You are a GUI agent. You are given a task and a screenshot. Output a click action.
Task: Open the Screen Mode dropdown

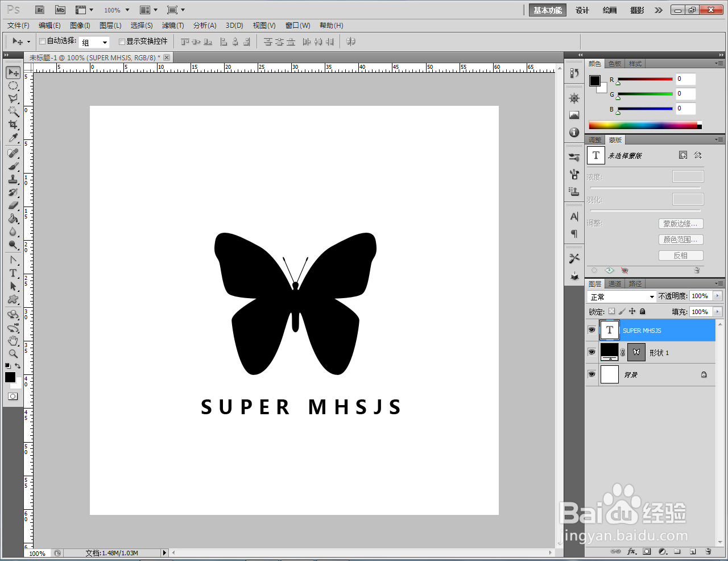click(176, 10)
